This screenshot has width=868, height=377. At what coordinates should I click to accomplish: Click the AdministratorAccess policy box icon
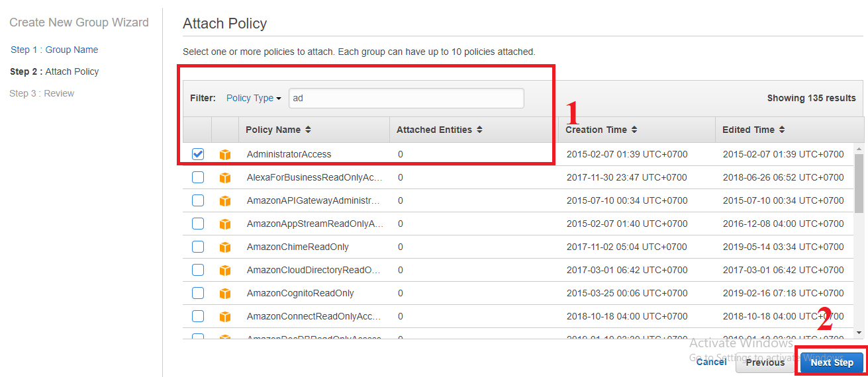pyautogui.click(x=225, y=154)
